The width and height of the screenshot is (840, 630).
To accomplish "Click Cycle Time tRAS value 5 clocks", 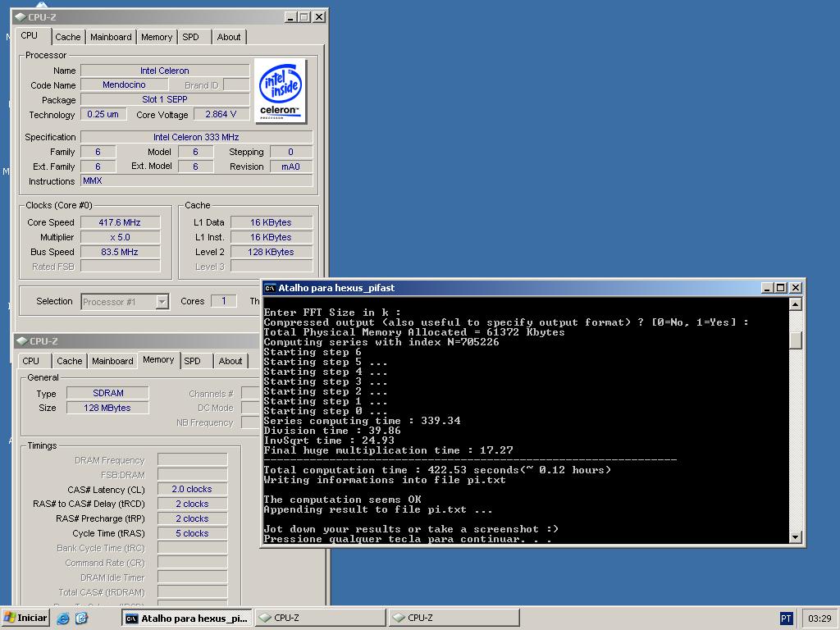I will point(192,533).
